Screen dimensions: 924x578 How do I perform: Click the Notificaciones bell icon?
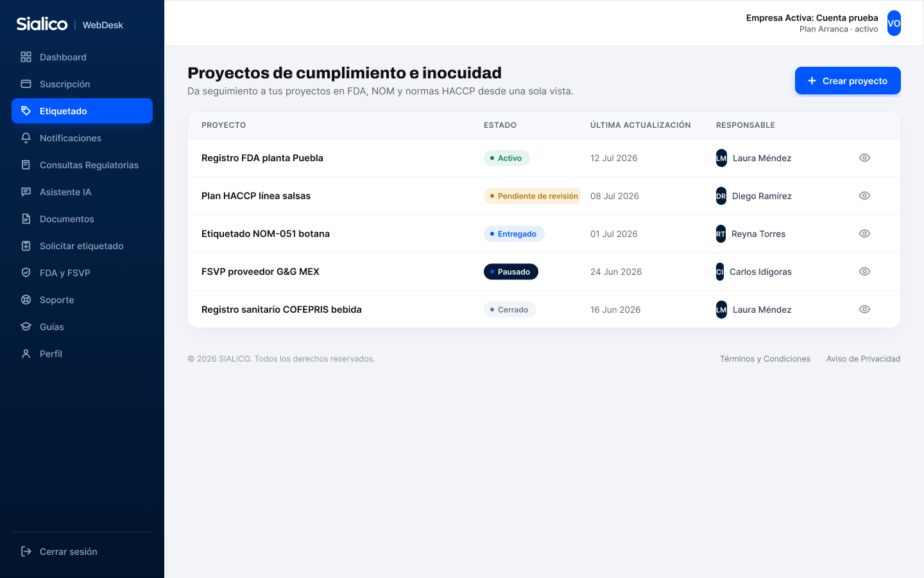point(26,138)
